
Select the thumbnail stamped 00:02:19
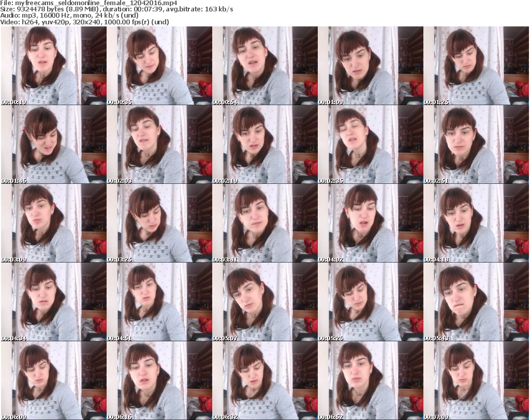click(264, 144)
